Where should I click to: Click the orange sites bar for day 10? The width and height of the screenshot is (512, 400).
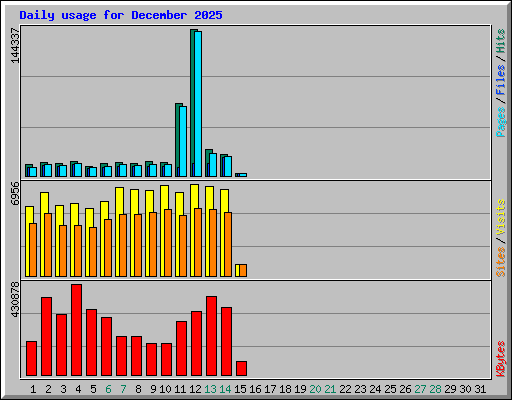point(168,243)
